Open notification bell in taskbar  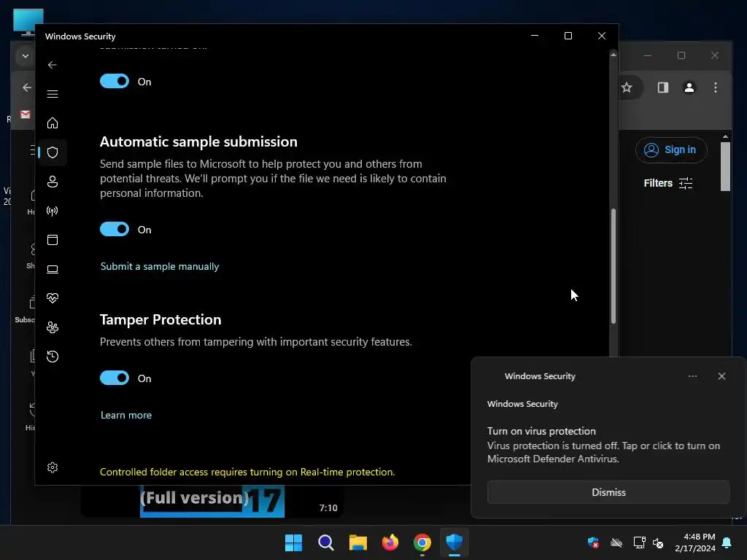point(727,542)
